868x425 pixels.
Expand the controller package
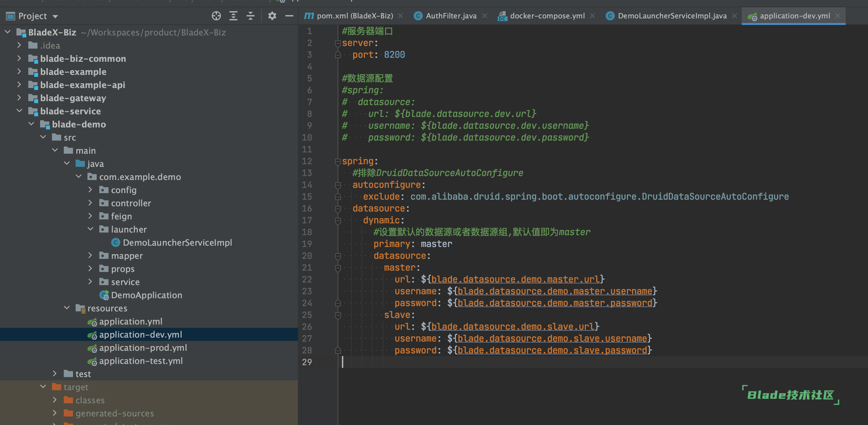click(x=90, y=203)
